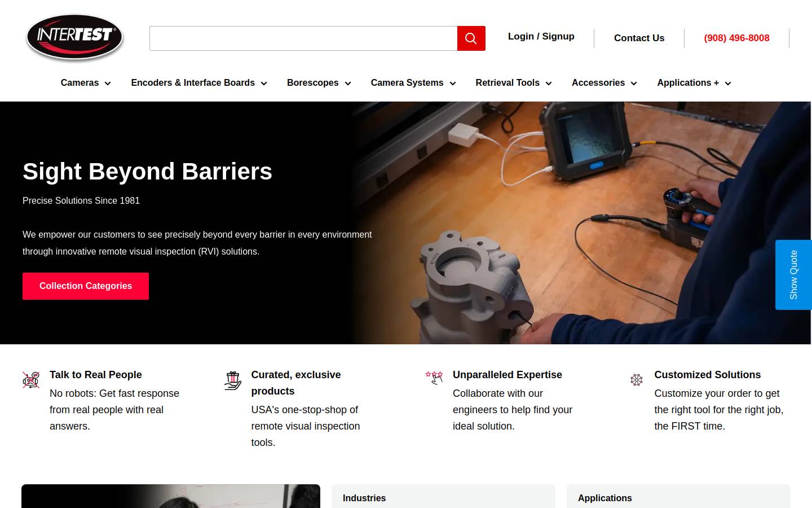Click the Industries card heading
This screenshot has width=812, height=508.
pos(364,498)
